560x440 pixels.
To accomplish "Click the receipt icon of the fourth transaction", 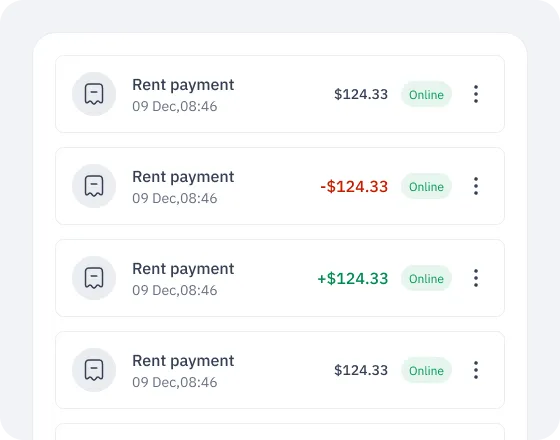I will [x=94, y=370].
